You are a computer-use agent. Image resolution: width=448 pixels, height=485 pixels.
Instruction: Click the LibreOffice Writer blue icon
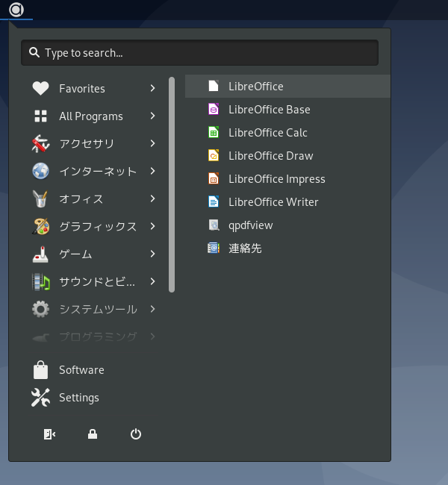tap(214, 202)
